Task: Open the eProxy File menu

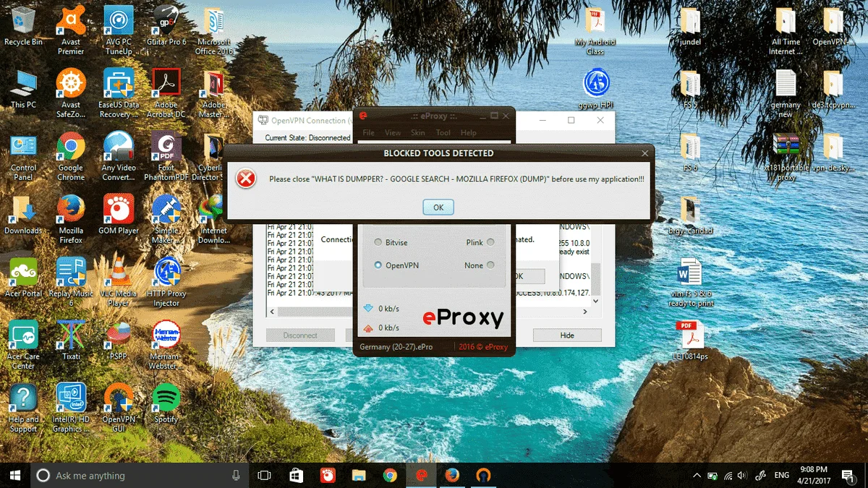Action: pyautogui.click(x=368, y=133)
